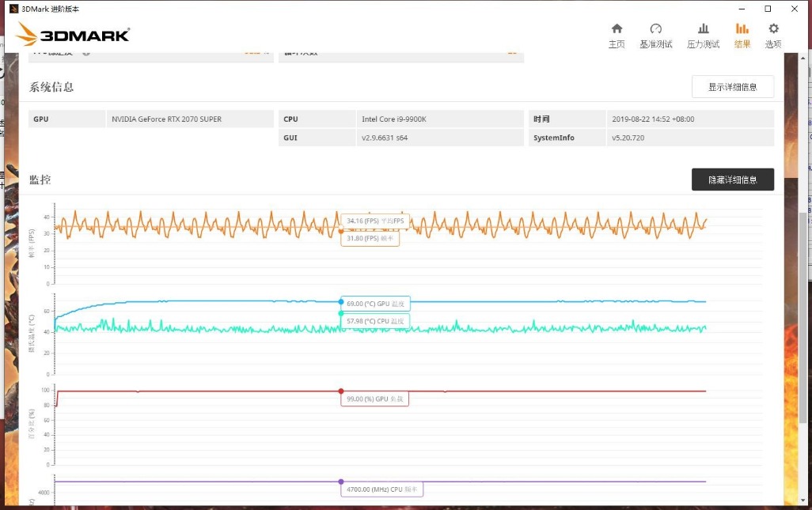Click the 99.00 (%) GPU load tooltip
The width and height of the screenshot is (812, 510).
point(375,399)
